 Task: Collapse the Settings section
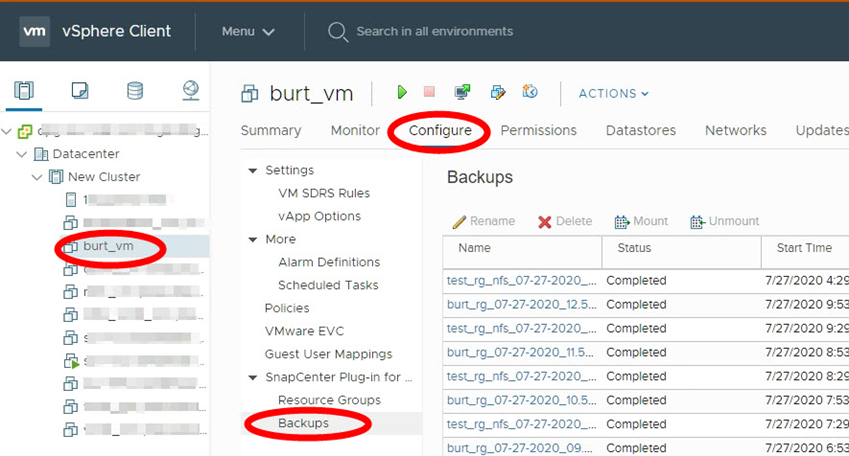pos(253,170)
